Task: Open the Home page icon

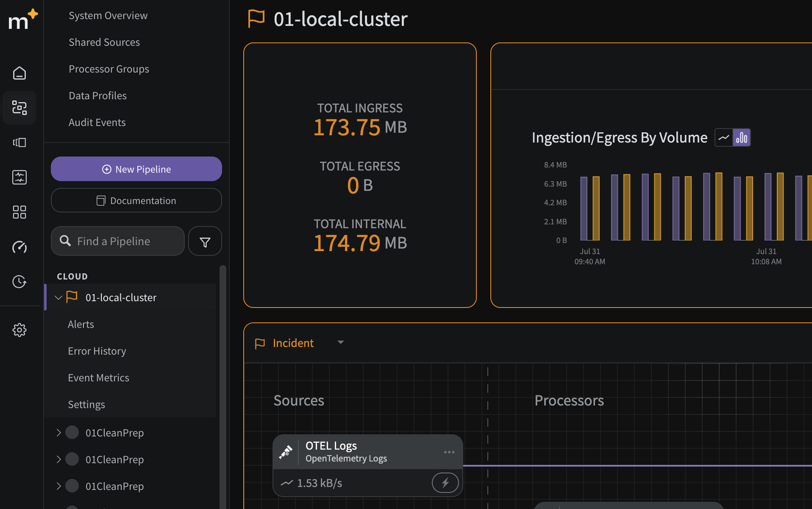Action: tap(19, 73)
